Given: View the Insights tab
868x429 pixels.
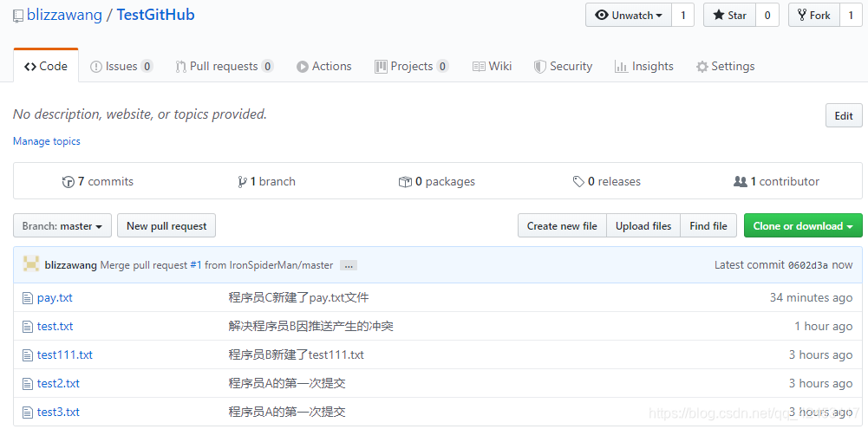Looking at the screenshot, I should pyautogui.click(x=643, y=67).
